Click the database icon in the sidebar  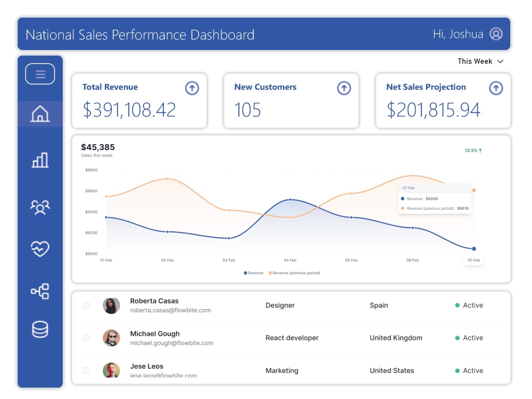coord(40,330)
